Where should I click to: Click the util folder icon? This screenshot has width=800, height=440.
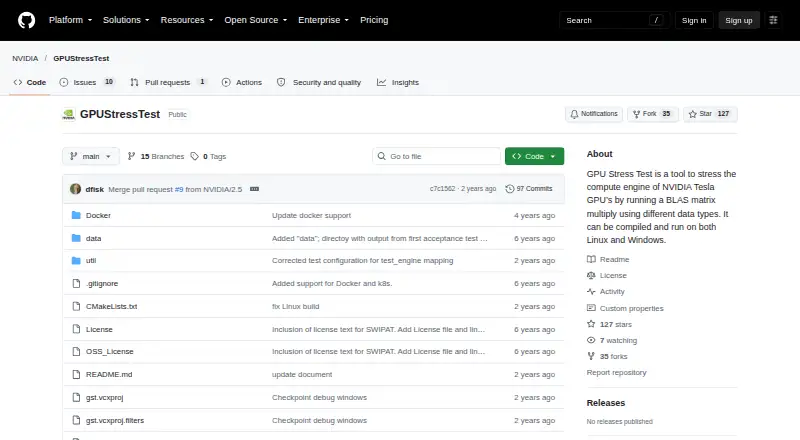(76, 261)
